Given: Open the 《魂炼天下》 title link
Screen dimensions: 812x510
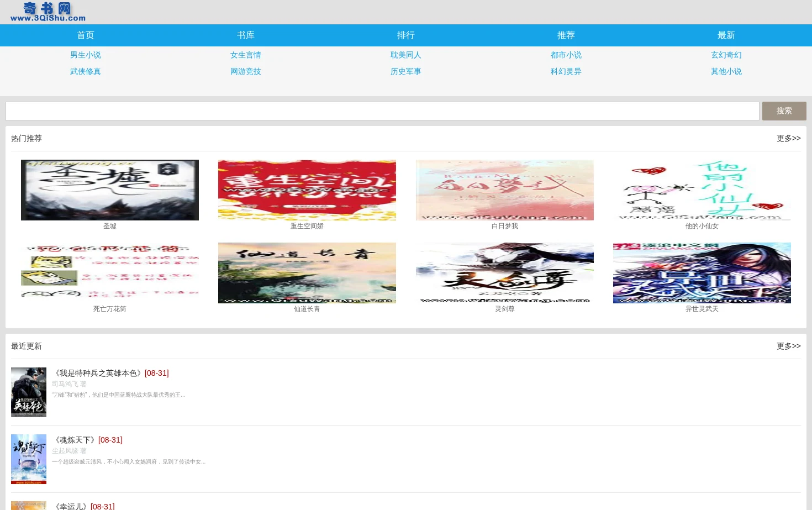Looking at the screenshot, I should 75,440.
